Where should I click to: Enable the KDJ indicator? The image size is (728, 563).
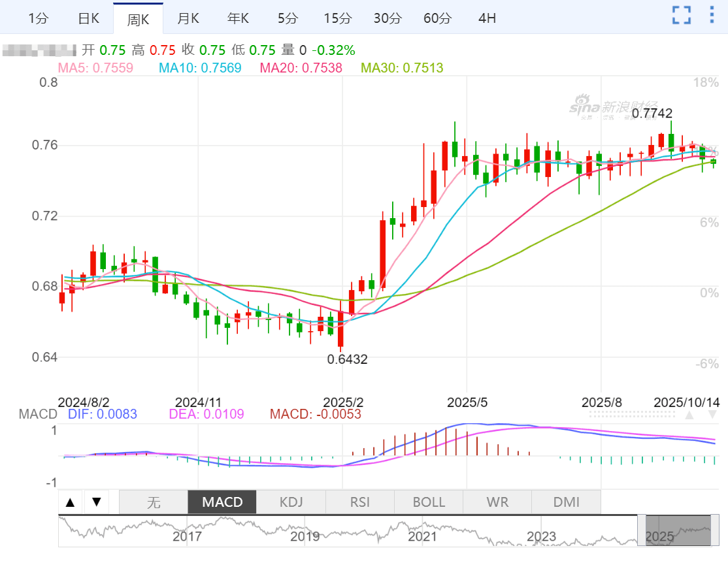(x=291, y=502)
